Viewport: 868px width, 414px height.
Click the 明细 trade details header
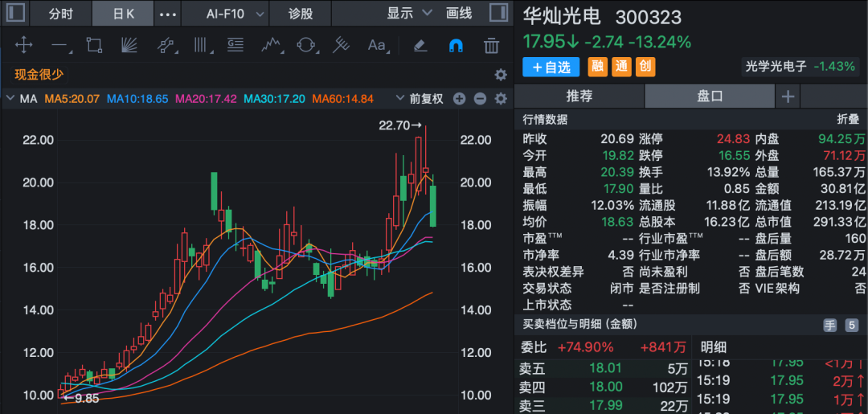point(713,347)
